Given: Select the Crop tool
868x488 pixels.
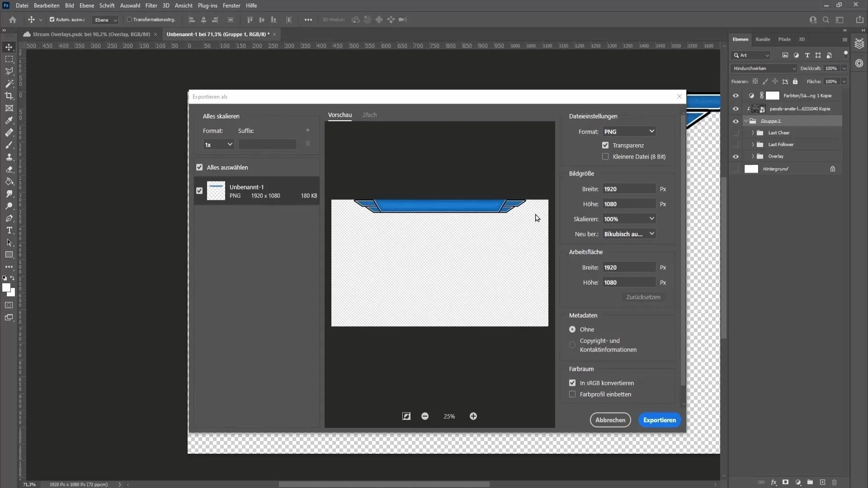Looking at the screenshot, I should 9,96.
